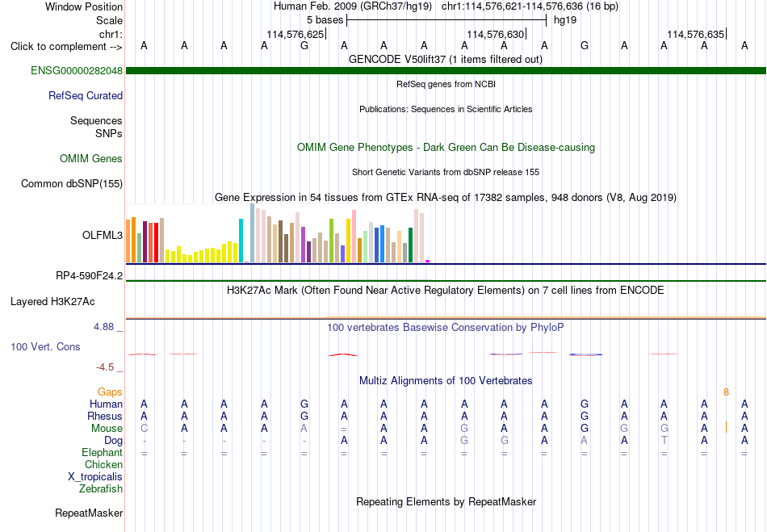Open 'RefSeq genes from NCBI' track title
The image size is (767, 532).
tap(446, 84)
